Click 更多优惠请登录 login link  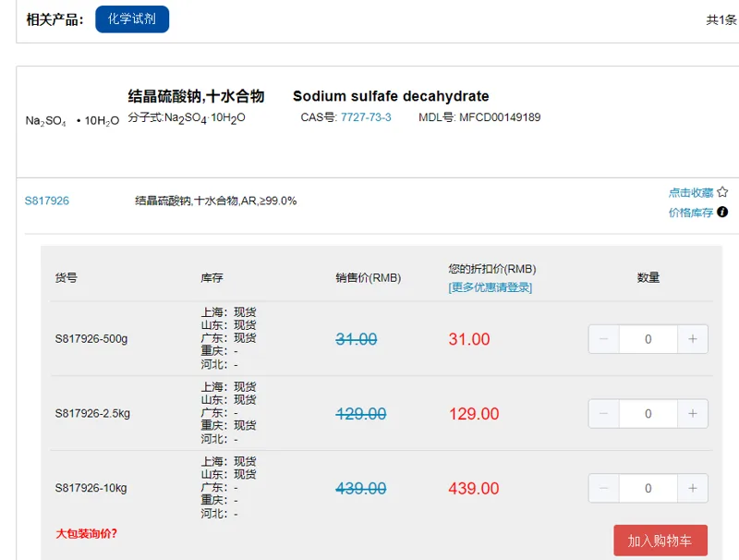click(491, 287)
